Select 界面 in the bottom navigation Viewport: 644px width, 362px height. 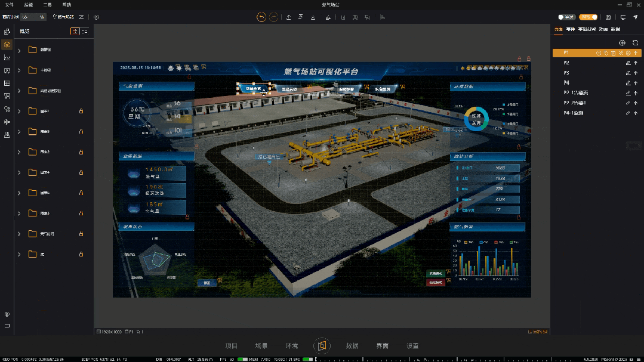(x=383, y=345)
